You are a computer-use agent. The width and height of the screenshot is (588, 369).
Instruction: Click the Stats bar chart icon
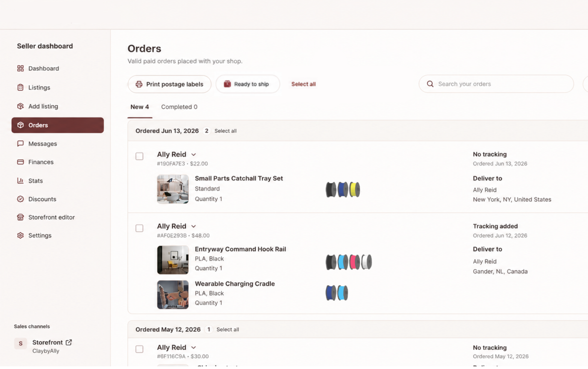(x=20, y=181)
